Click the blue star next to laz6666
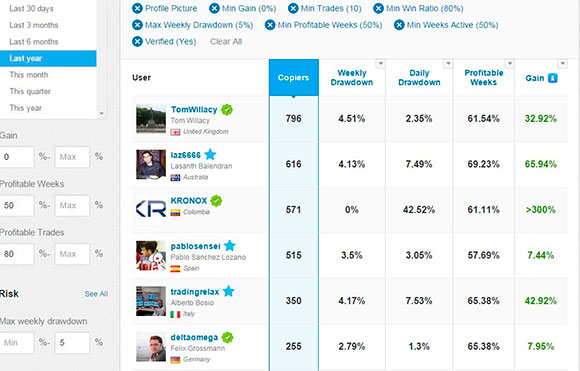This screenshot has width=580, height=371. coord(210,154)
